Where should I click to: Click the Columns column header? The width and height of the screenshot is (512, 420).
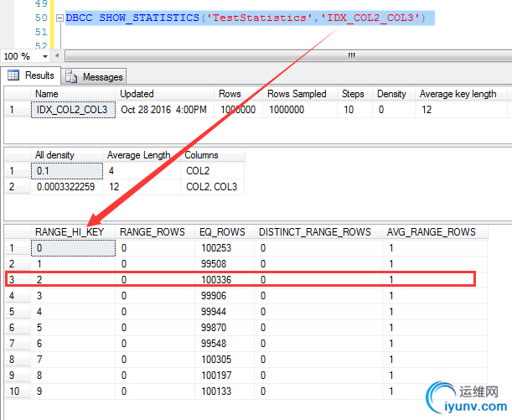click(213, 155)
